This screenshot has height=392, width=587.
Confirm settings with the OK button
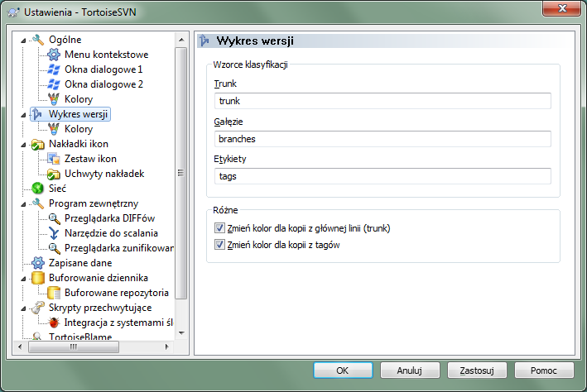[343, 370]
